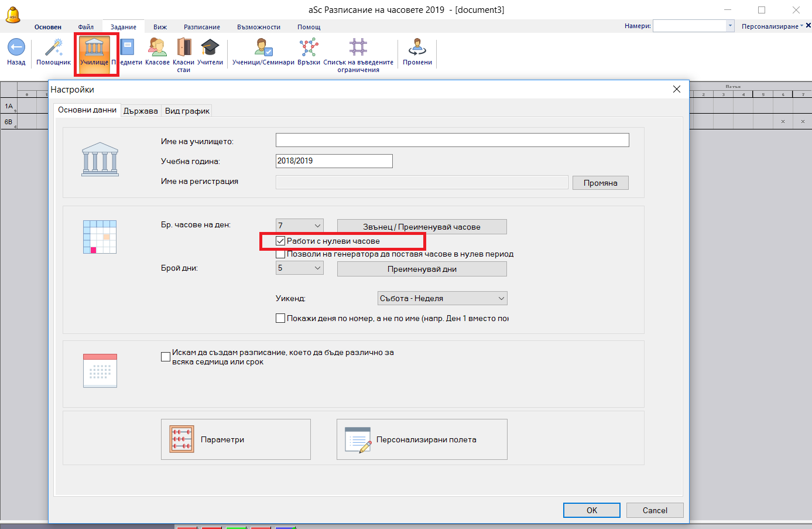Select the Училище toolbar icon
This screenshot has width=812, height=529.
click(94, 47)
